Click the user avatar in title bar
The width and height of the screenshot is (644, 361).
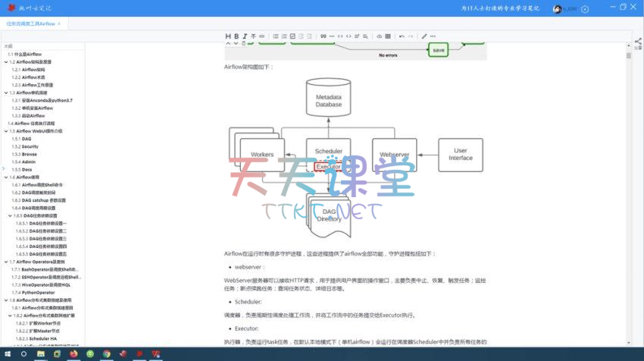click(x=557, y=8)
